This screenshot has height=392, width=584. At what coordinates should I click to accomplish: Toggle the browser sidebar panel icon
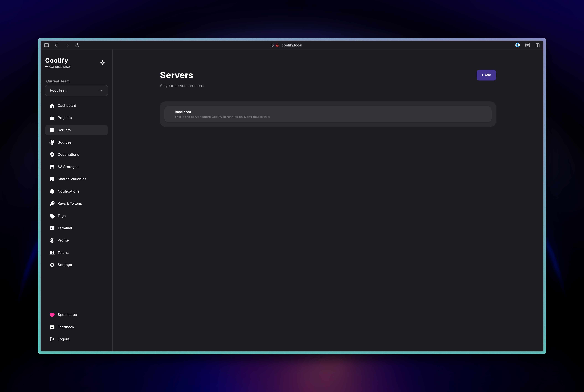[46, 45]
